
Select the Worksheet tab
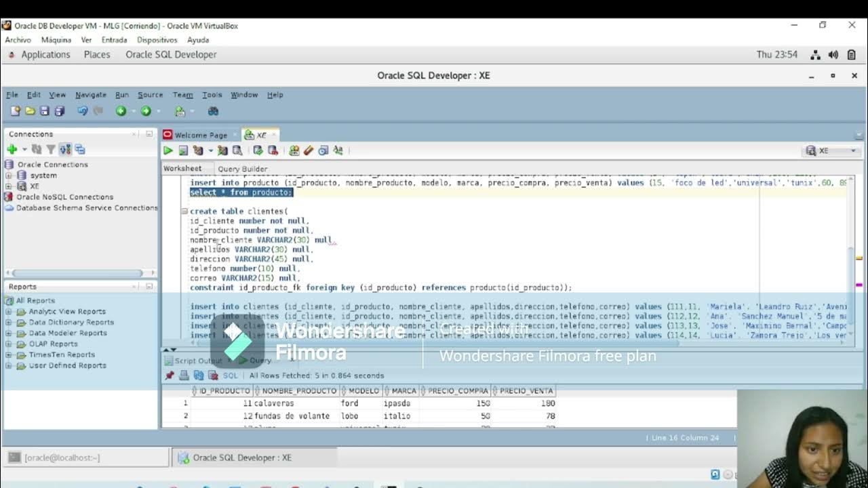click(182, 168)
